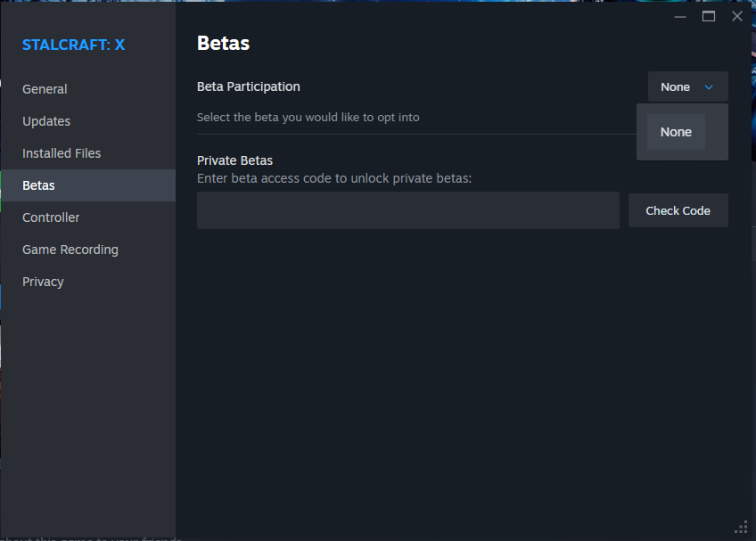Click the STALCRAFT: X title
The width and height of the screenshot is (756, 541).
pos(73,45)
